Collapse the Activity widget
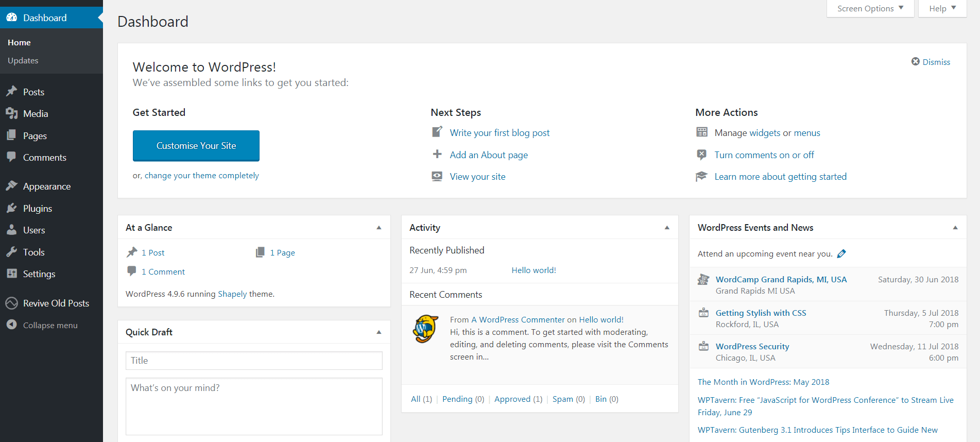This screenshot has width=980, height=442. coord(667,227)
